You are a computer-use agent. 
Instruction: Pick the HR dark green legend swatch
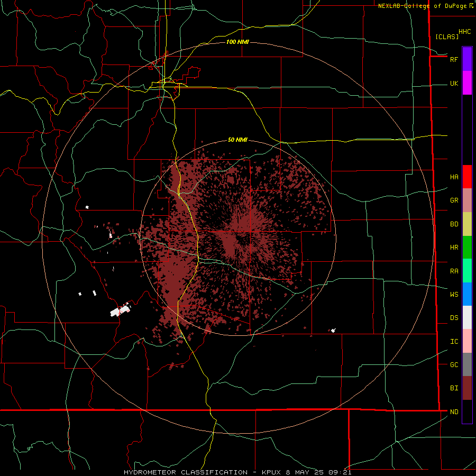pos(467,248)
